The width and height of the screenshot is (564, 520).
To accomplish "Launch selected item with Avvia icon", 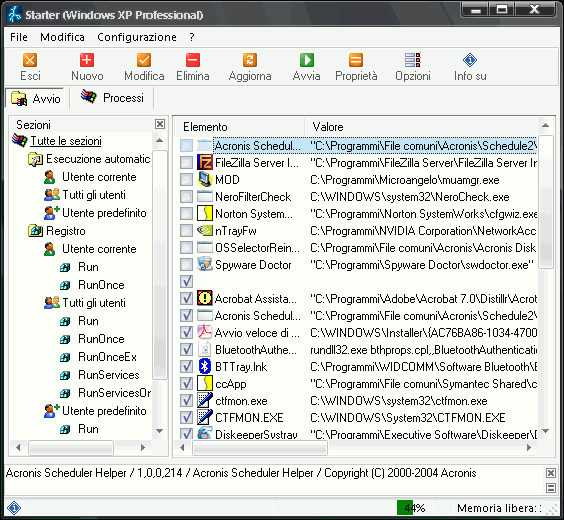I will [x=306, y=60].
